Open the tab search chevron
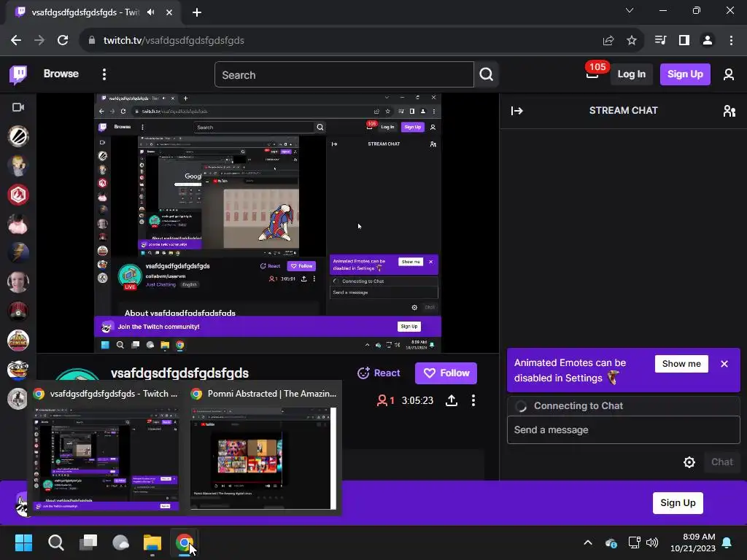Screen dimensions: 747x560 click(630, 10)
